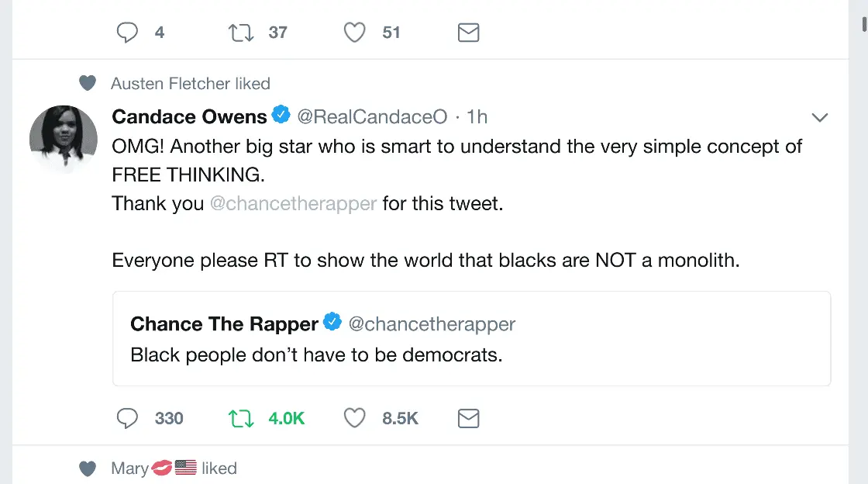Click the verified badge beside Candace Owens
Viewport: 868px width, 484px height.
[x=281, y=116]
